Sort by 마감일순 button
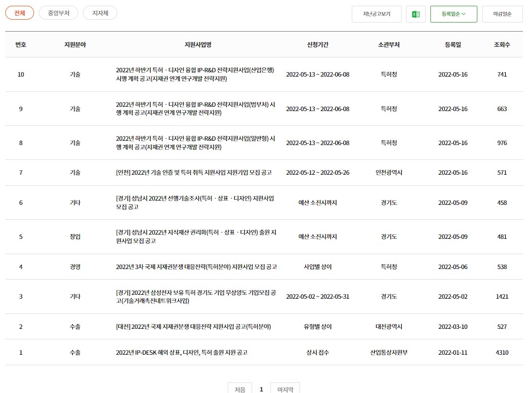532x393 pixels. pyautogui.click(x=502, y=14)
